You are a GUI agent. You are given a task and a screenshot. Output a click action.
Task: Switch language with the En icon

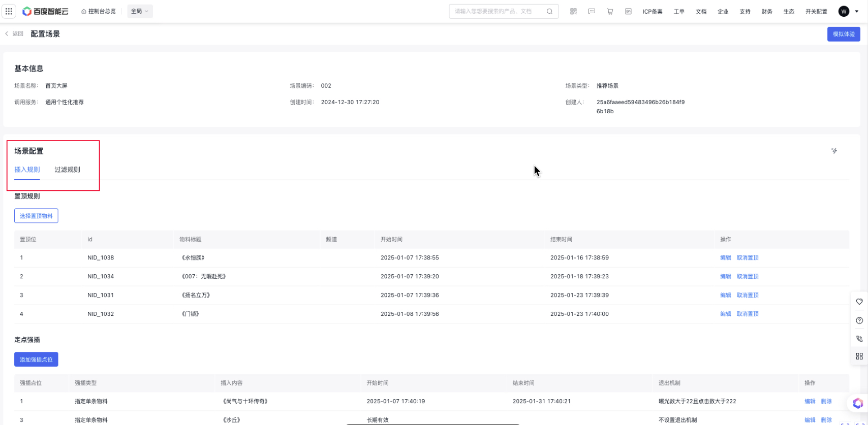tap(628, 11)
